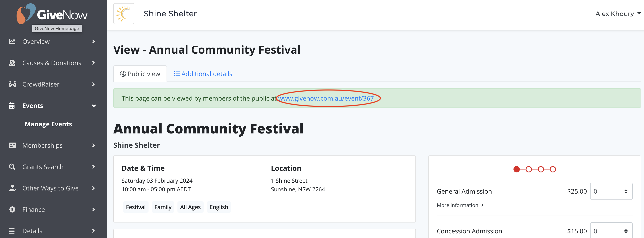Screen dimensions: 644x238
Task: Click Concession Admission quantity stepper arrows
Action: pyautogui.click(x=626, y=231)
